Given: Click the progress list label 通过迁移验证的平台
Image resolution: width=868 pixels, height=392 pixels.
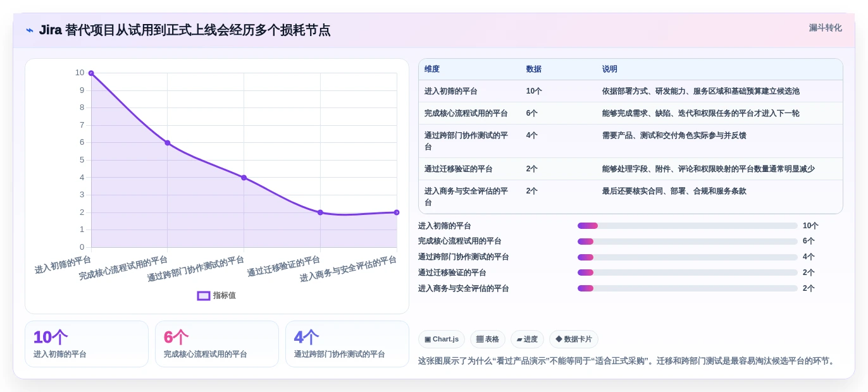Looking at the screenshot, I should 452,273.
